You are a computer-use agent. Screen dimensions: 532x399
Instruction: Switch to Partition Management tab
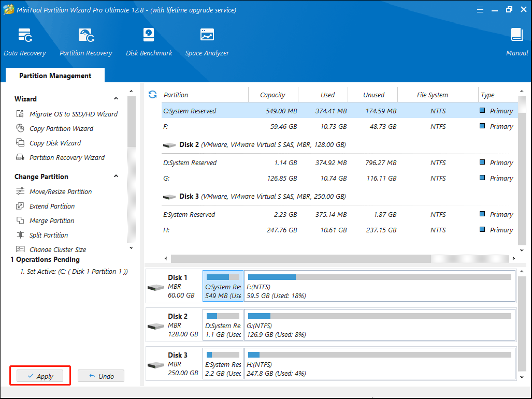[x=55, y=76]
